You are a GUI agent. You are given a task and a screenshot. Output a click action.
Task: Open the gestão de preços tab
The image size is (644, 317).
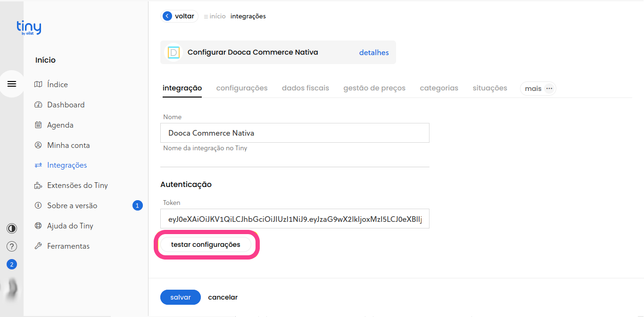374,88
